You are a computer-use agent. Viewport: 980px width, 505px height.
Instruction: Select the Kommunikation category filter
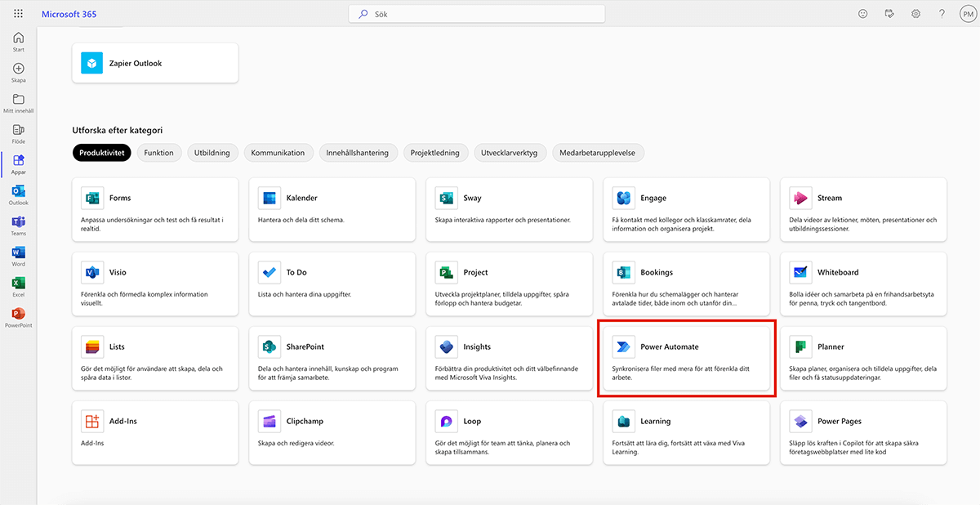pos(278,153)
